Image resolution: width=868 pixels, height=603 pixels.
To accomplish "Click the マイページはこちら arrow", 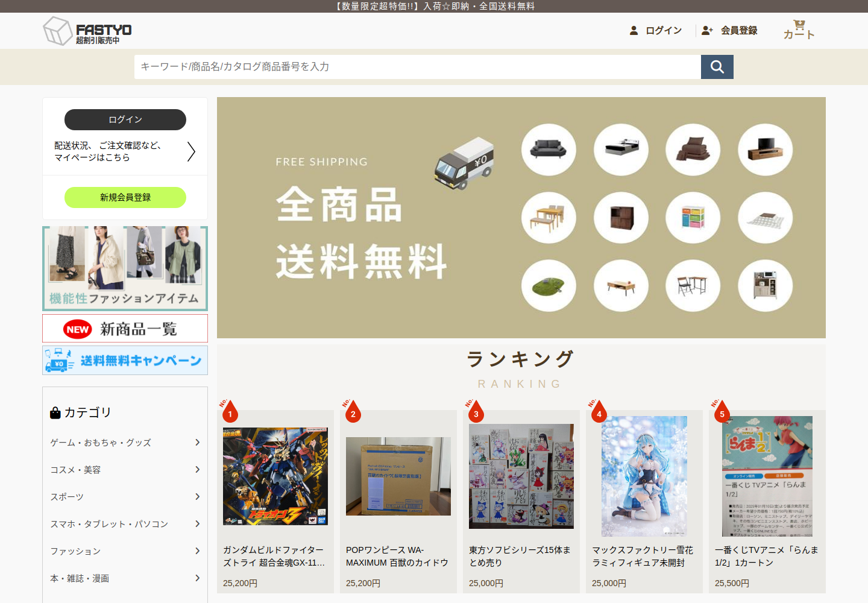I will pos(191,151).
